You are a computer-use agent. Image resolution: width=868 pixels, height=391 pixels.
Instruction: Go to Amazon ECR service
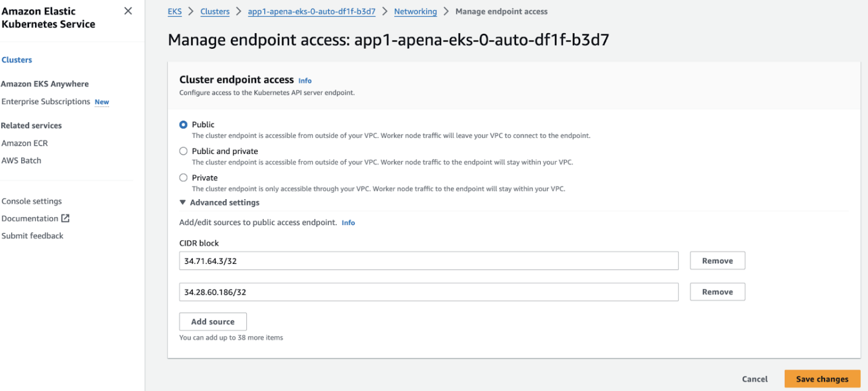pos(24,143)
